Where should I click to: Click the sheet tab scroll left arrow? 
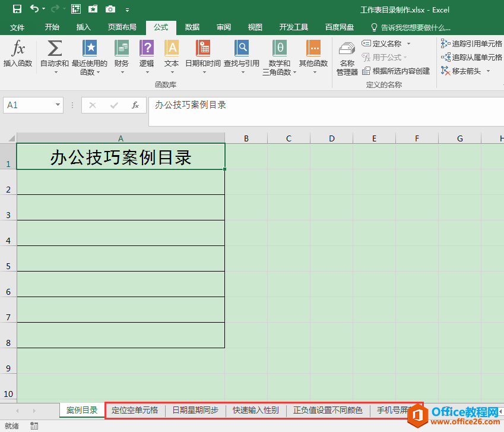(17, 411)
